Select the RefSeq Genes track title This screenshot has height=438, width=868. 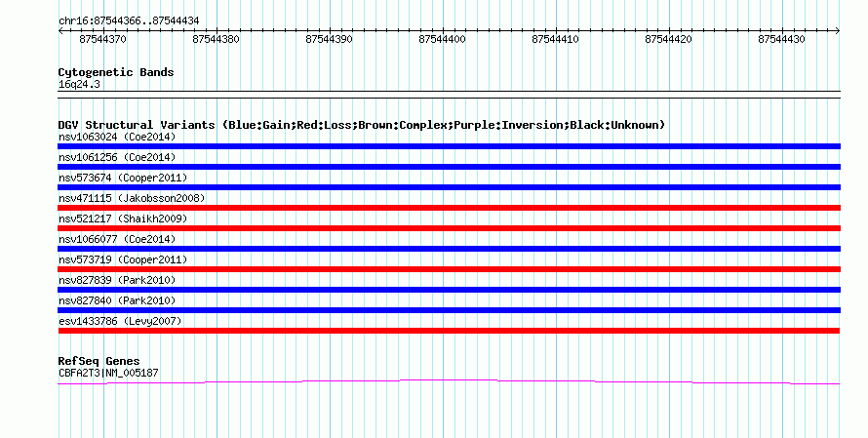99,361
